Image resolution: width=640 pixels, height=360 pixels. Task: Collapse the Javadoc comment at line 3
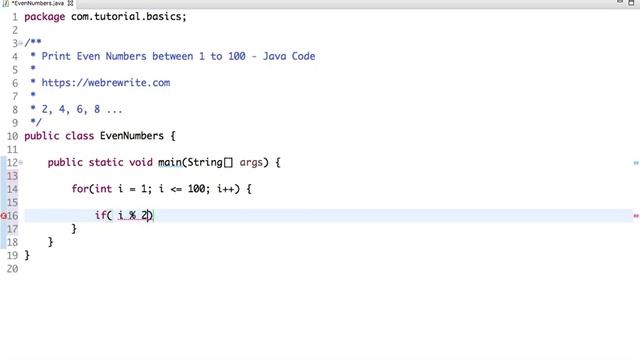(20, 43)
